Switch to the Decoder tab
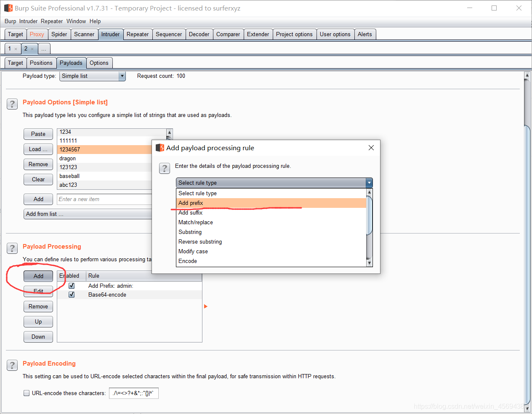 click(199, 34)
